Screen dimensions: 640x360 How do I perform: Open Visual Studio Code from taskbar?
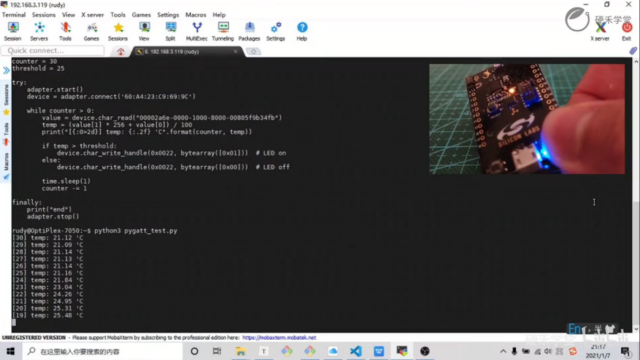click(356, 351)
